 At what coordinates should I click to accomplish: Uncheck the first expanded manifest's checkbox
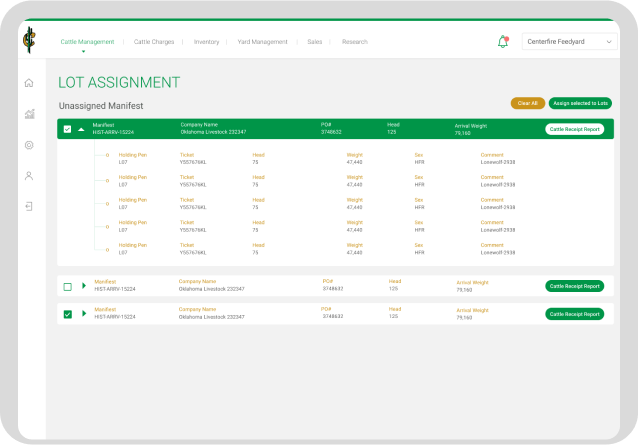point(67,129)
